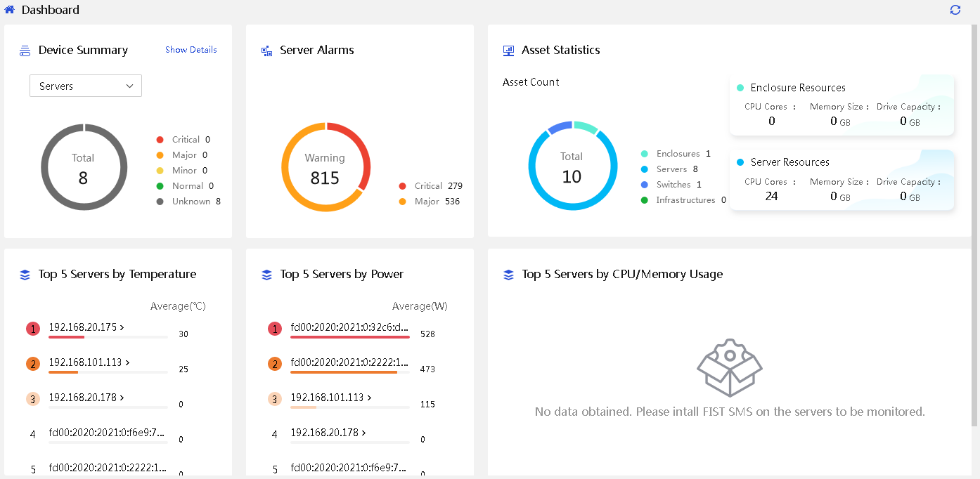Click the 528 watt value in Power list
The image size is (980, 479).
pyautogui.click(x=427, y=334)
